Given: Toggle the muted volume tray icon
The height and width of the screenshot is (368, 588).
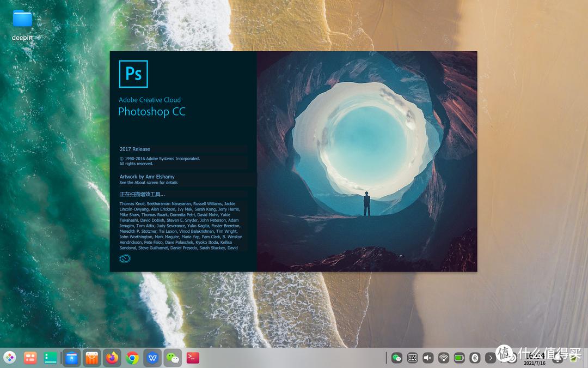Looking at the screenshot, I should pyautogui.click(x=428, y=358).
